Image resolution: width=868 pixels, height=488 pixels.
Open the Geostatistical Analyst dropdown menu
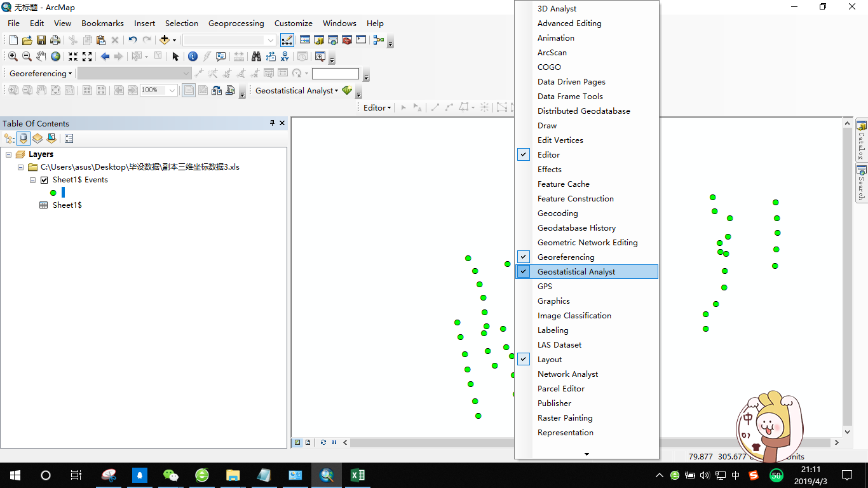pyautogui.click(x=297, y=91)
